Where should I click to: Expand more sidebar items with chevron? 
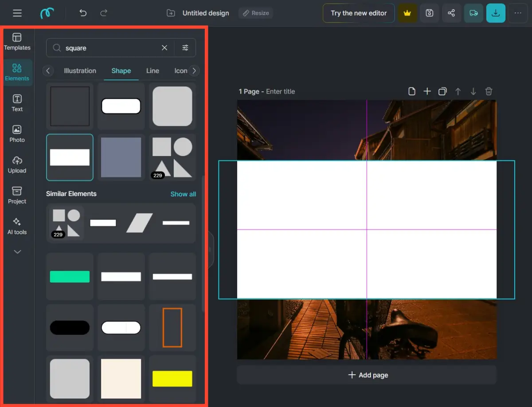(17, 252)
